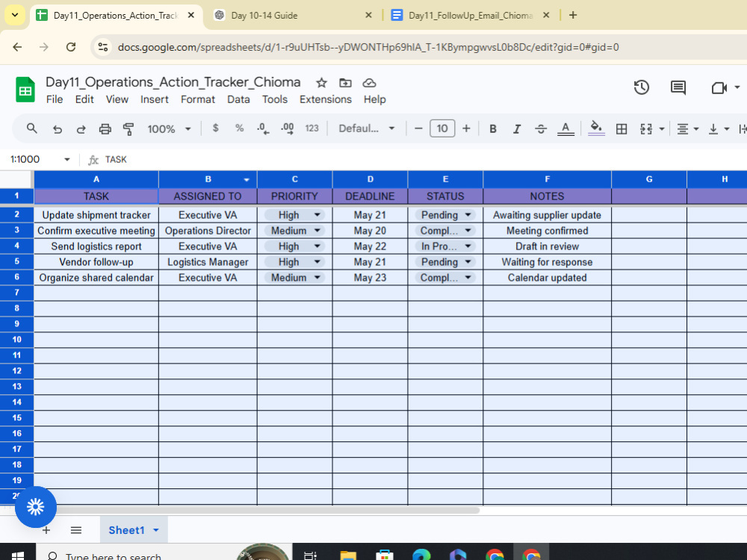Open the Sheet1 tab options arrow
The image size is (747, 560).
click(x=156, y=530)
